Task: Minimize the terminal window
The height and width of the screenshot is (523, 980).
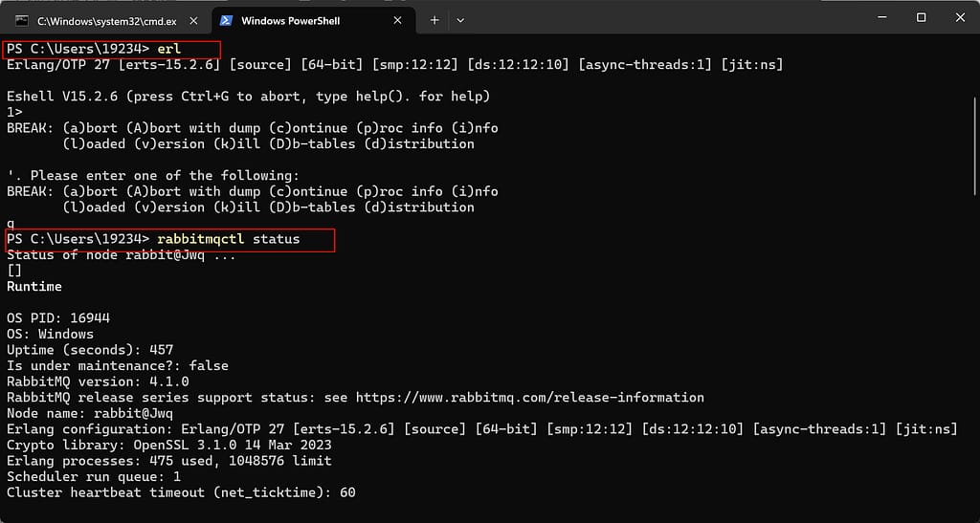Action: (x=878, y=17)
